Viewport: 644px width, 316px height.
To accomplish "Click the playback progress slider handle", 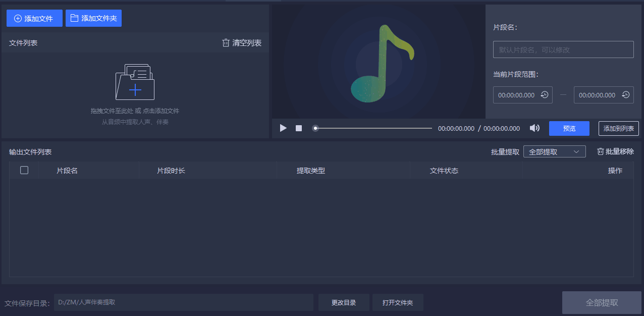I will pos(315,128).
